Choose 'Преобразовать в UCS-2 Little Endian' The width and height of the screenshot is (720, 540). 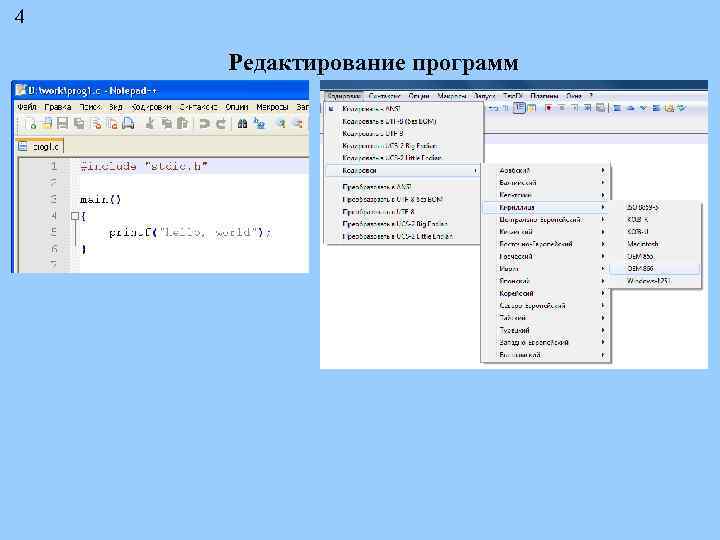pyautogui.click(x=404, y=236)
